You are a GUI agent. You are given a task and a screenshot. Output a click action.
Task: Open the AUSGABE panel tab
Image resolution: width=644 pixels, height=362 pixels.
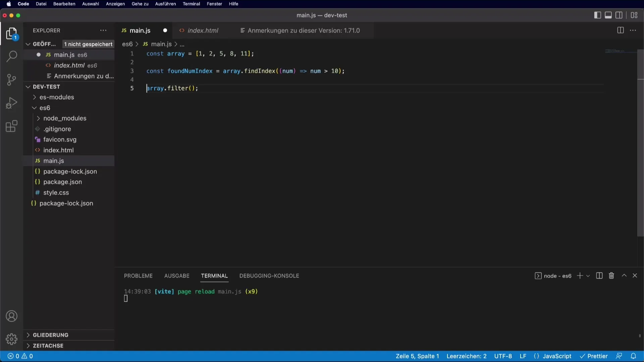[x=177, y=276]
